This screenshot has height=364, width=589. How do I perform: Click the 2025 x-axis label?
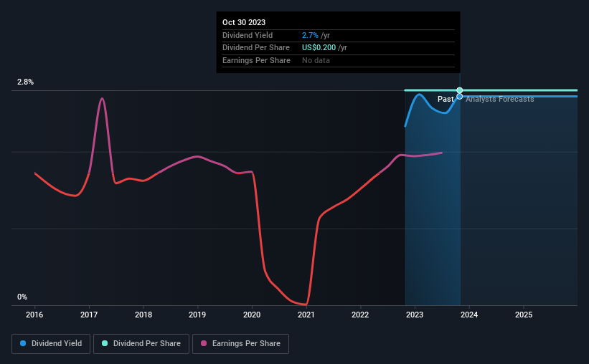coord(524,315)
